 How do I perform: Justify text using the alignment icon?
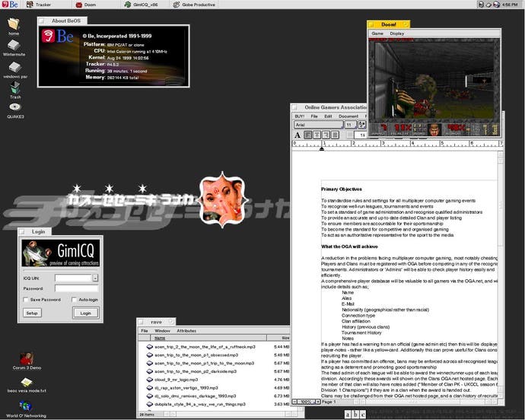[x=335, y=135]
